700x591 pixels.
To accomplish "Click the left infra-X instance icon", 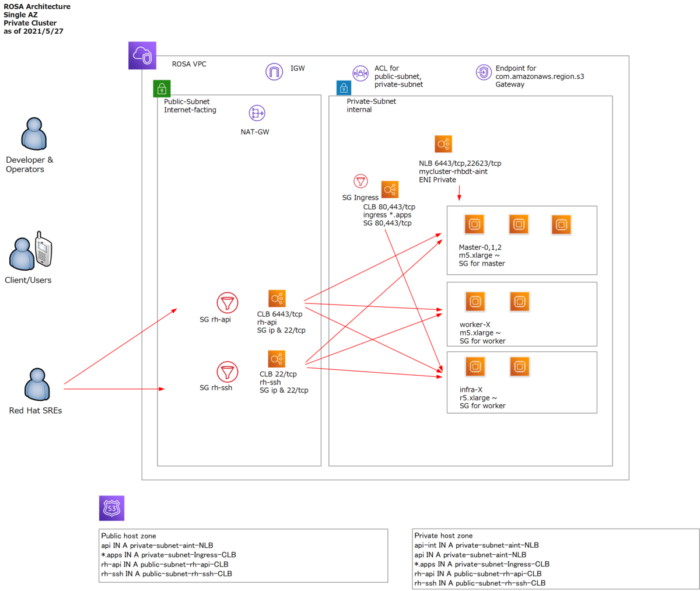I will 475,367.
